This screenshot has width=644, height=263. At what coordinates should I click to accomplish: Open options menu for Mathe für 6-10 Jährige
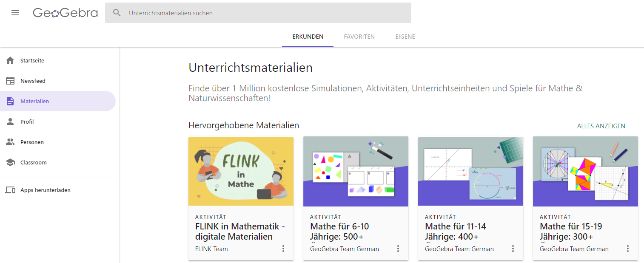pyautogui.click(x=398, y=249)
